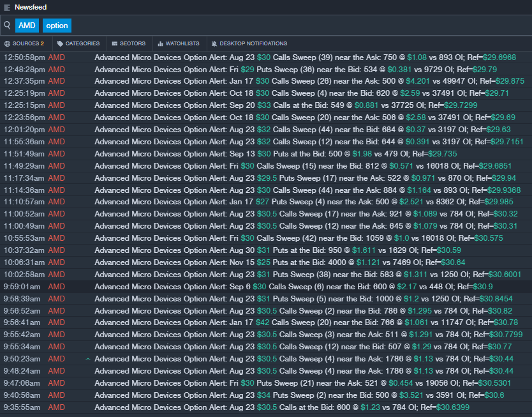Select the 11:14:36am Aug 23 $30 Calls headline
The width and height of the screenshot is (532, 417).
point(307,190)
